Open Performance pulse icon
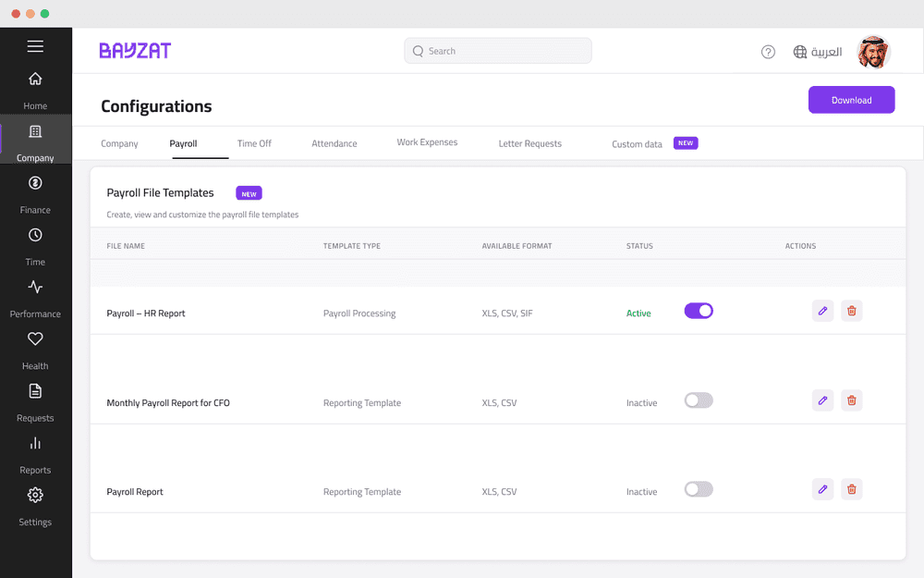The width and height of the screenshot is (924, 578). click(x=35, y=288)
